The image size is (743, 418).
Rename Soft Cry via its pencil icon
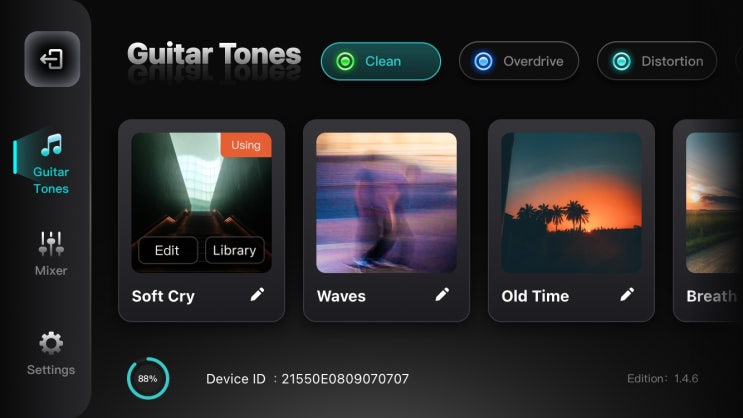coord(257,295)
